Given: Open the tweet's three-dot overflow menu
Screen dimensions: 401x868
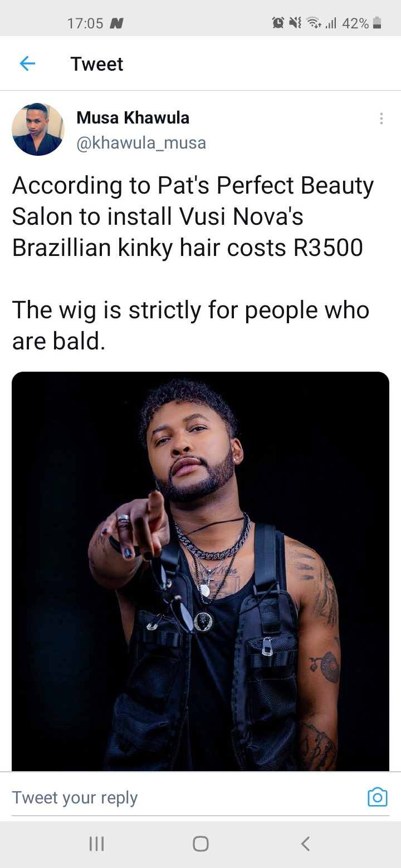Looking at the screenshot, I should pos(381,118).
